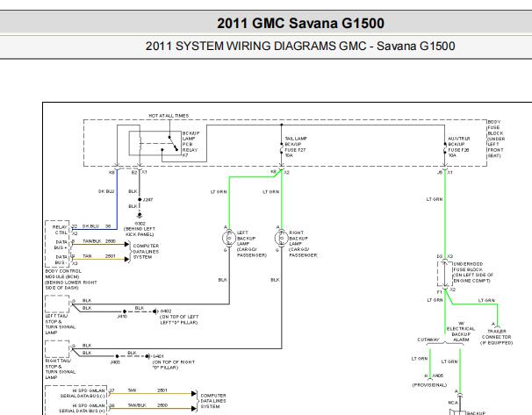Click the W/ ELECTRICAL BACKUP ALARM label
This screenshot has width=532, height=415.
pos(461,332)
